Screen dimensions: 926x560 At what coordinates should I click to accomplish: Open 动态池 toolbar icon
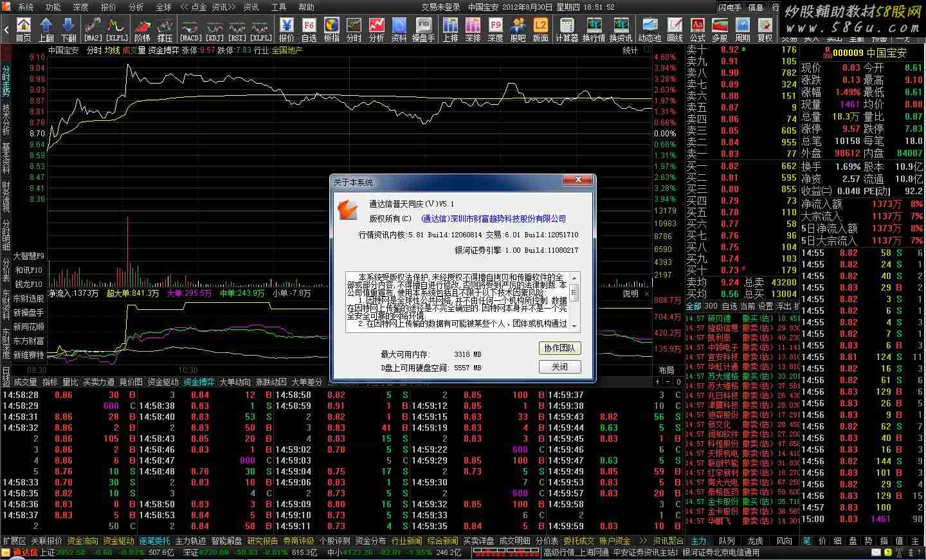pos(649,30)
